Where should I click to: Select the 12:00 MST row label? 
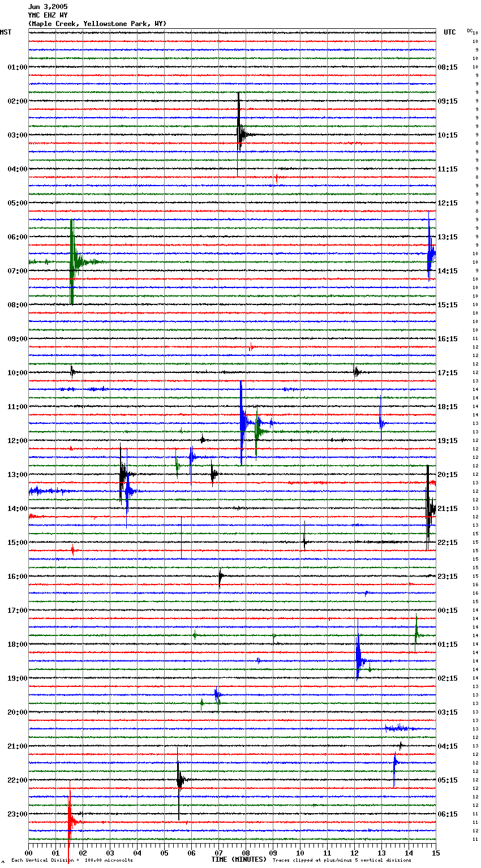(x=17, y=441)
